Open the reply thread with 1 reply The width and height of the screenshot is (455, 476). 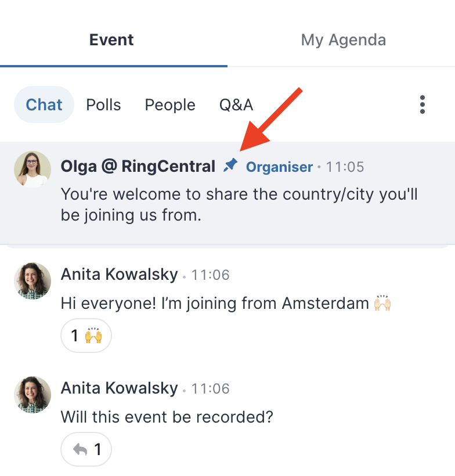(x=86, y=449)
